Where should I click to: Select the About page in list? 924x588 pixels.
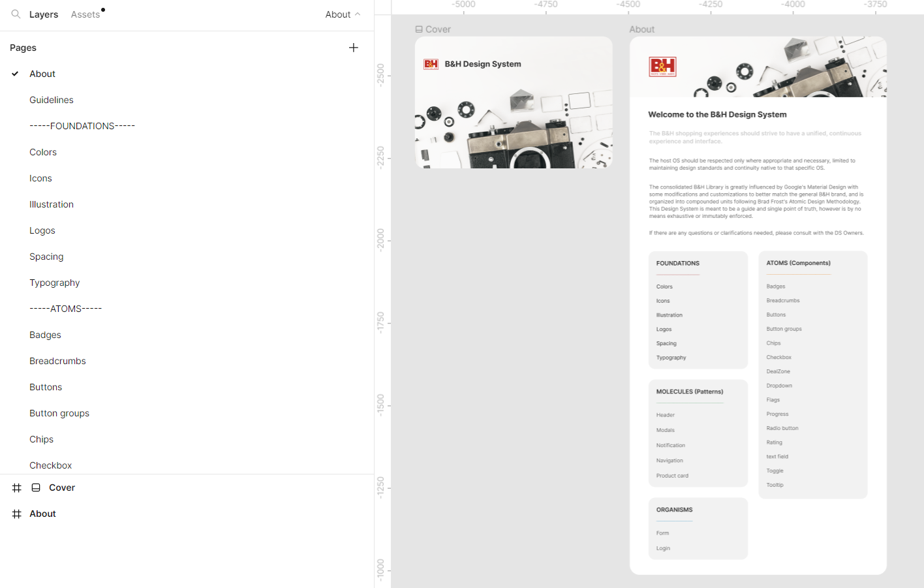point(42,74)
